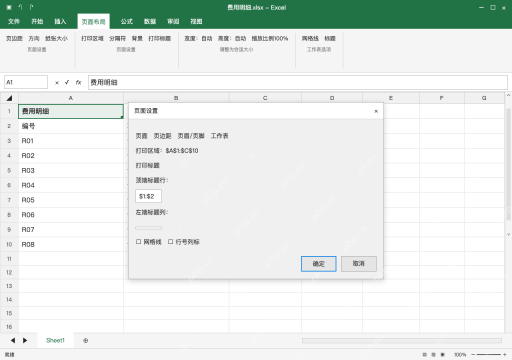Open the 分隔符 breaks dropdown
This screenshot has width=512, height=360.
(x=118, y=39)
